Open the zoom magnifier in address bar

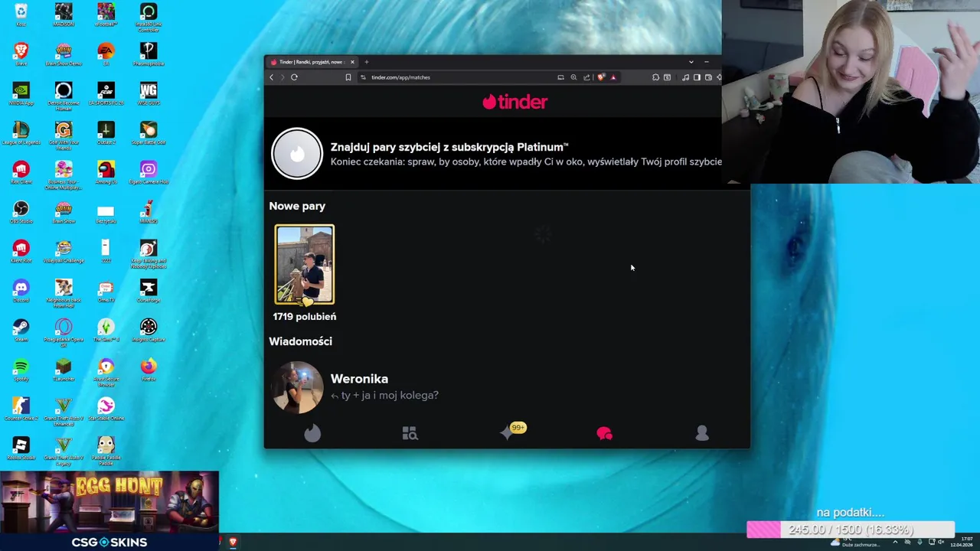(573, 77)
